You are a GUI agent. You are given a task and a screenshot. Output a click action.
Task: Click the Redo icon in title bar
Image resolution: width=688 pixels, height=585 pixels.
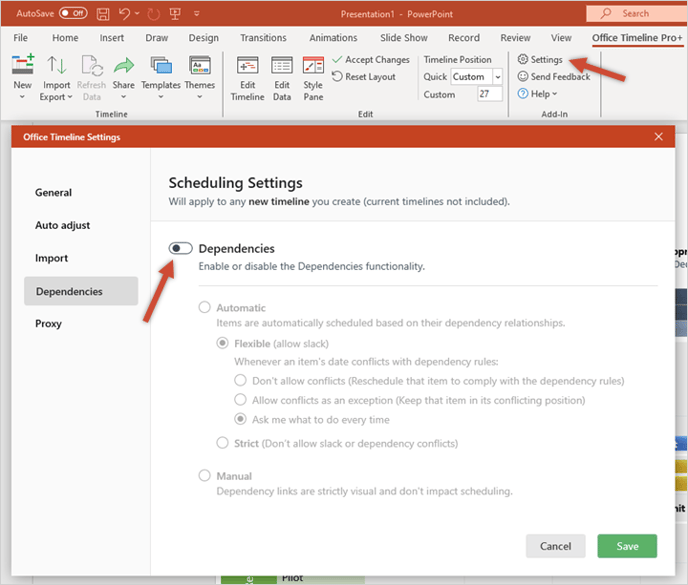154,14
